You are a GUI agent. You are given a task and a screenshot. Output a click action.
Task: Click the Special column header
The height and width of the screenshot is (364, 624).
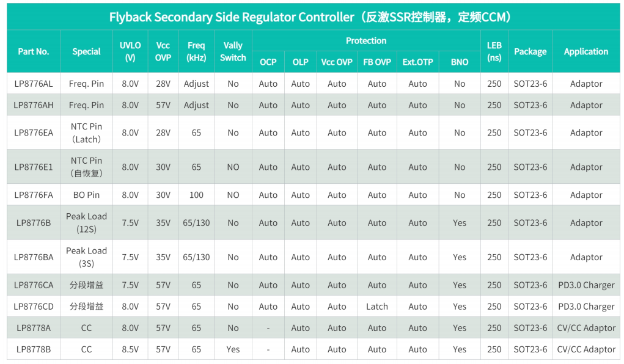point(86,51)
